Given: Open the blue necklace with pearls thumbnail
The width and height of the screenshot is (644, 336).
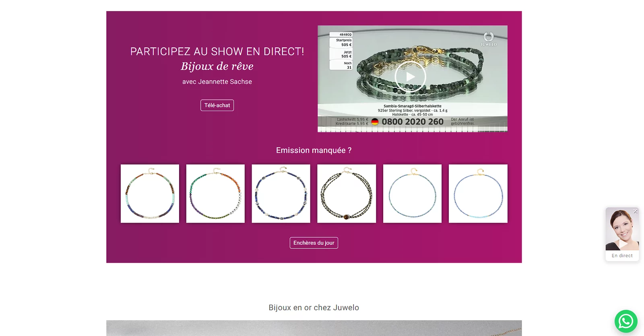Looking at the screenshot, I should click(x=281, y=194).
